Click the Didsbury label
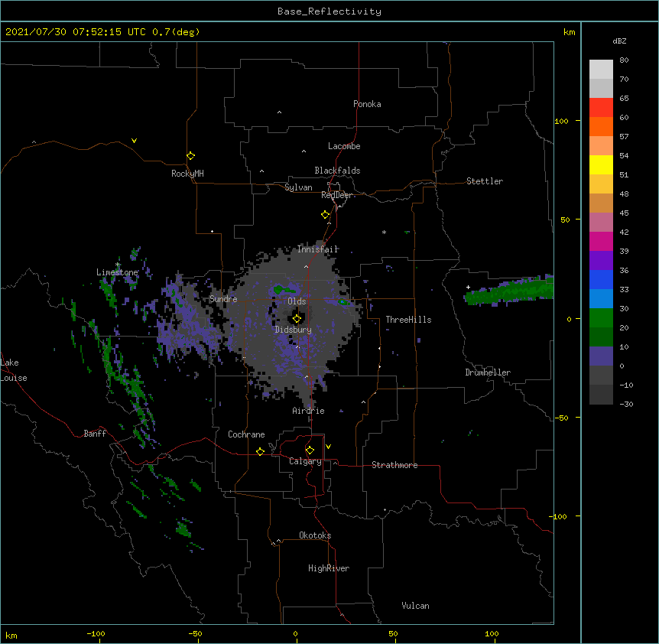This screenshot has width=659, height=644. [x=293, y=330]
